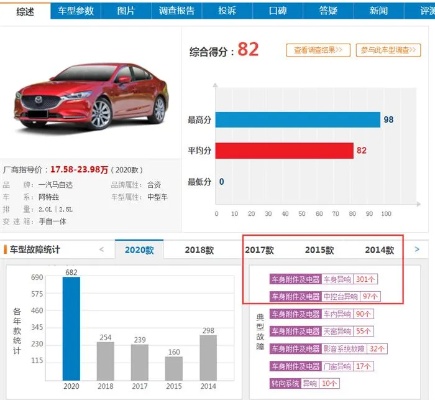The height and width of the screenshot is (400, 435).
Task: Click the 2017 bar showing 239
Action: tap(140, 362)
